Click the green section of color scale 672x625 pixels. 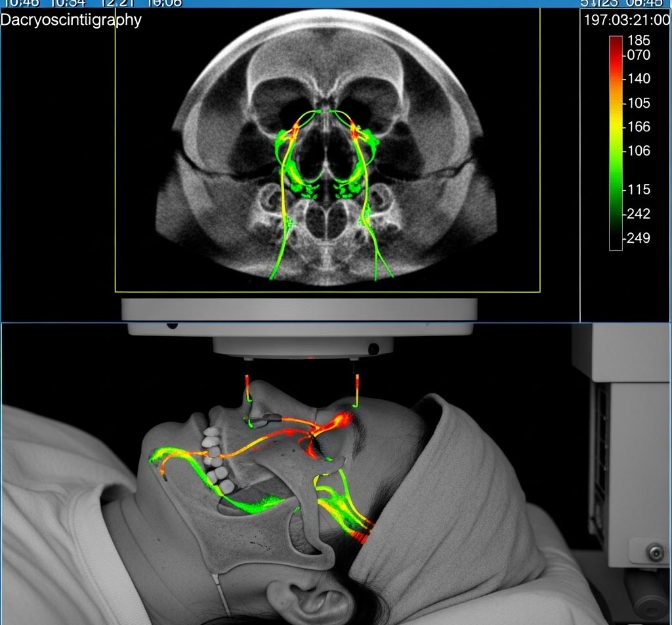(616, 177)
